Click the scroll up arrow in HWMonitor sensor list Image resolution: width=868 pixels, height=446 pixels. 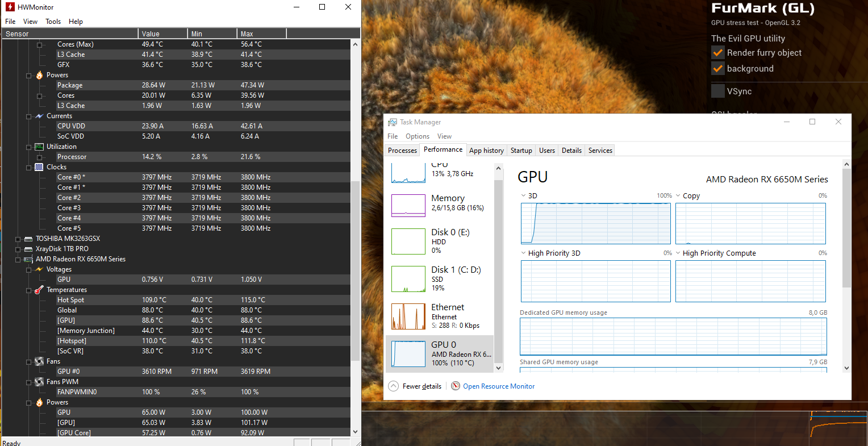[356, 44]
